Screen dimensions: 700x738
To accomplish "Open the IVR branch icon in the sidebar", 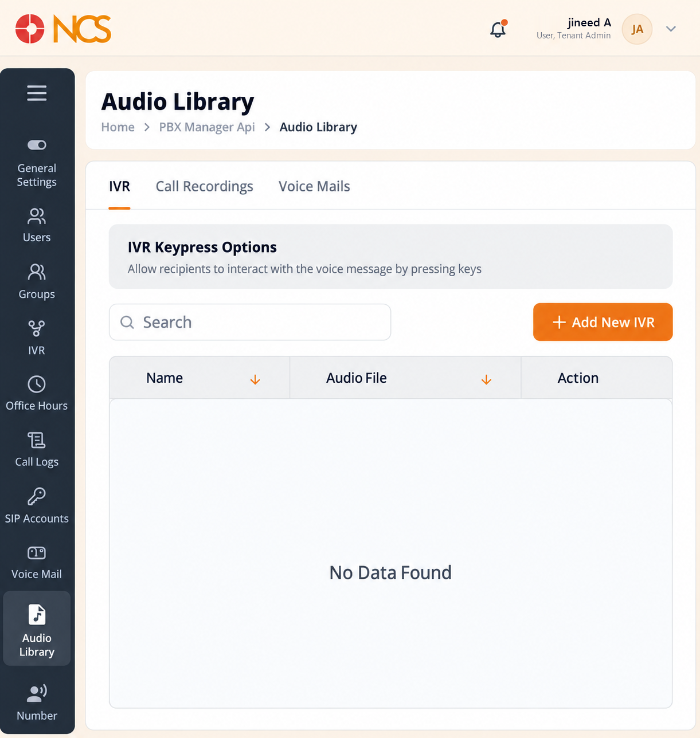I will coord(37,328).
